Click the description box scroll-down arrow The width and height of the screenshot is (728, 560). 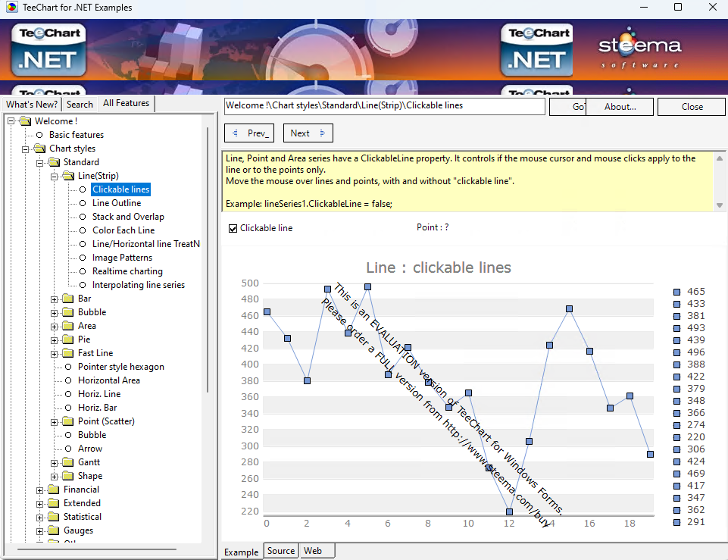coord(719,205)
